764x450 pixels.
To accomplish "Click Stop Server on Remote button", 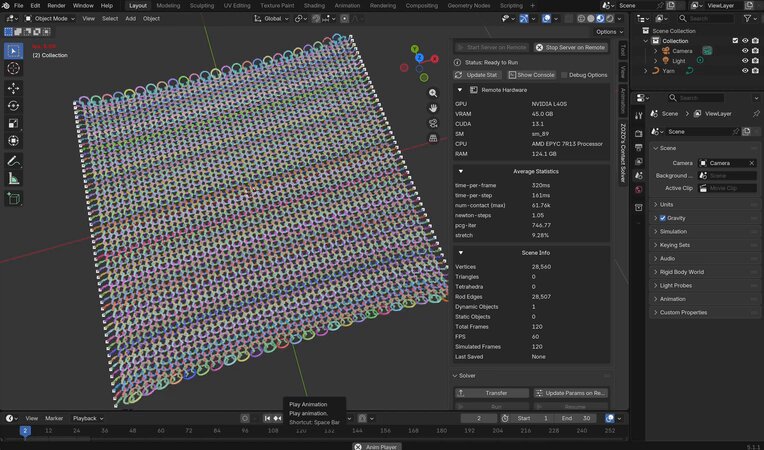I will [x=570, y=47].
